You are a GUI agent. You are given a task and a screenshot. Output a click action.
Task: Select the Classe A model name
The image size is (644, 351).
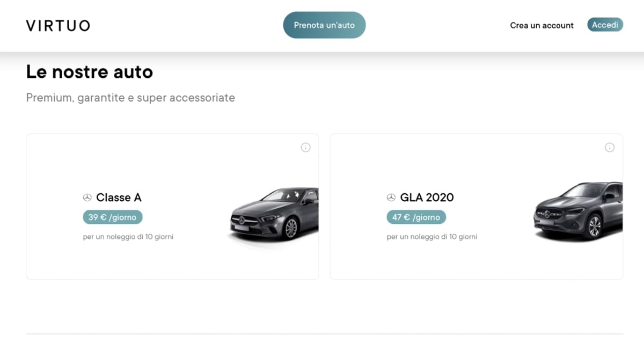[119, 198]
